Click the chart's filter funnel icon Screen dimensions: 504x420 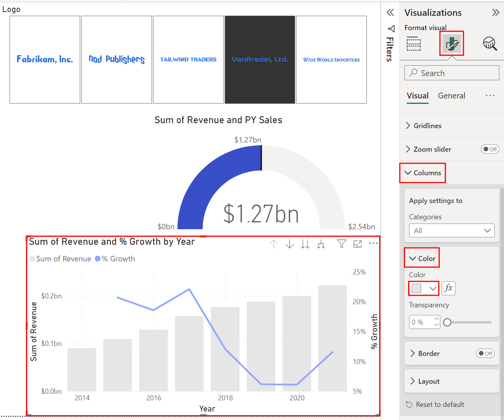[x=342, y=244]
